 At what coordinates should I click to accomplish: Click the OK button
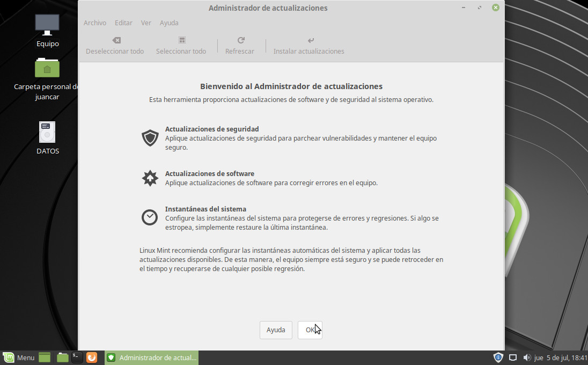coord(310,330)
